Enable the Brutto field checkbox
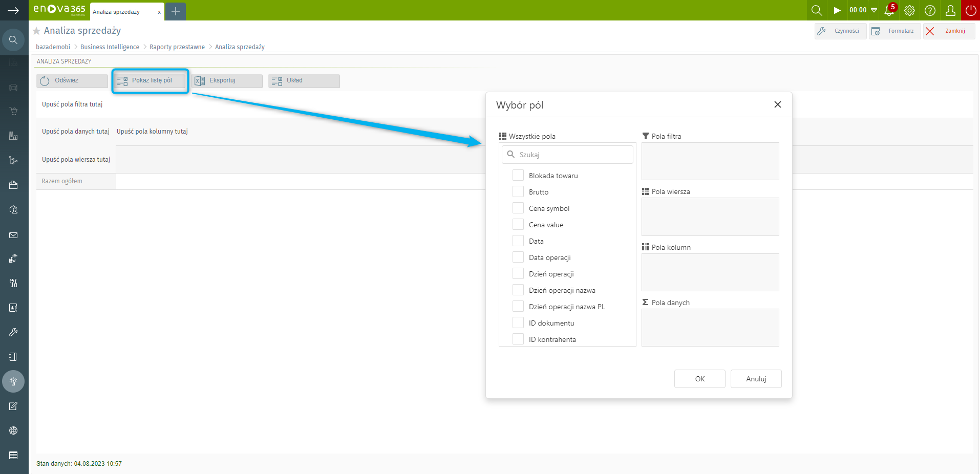Viewport: 980px width, 474px height. click(518, 192)
